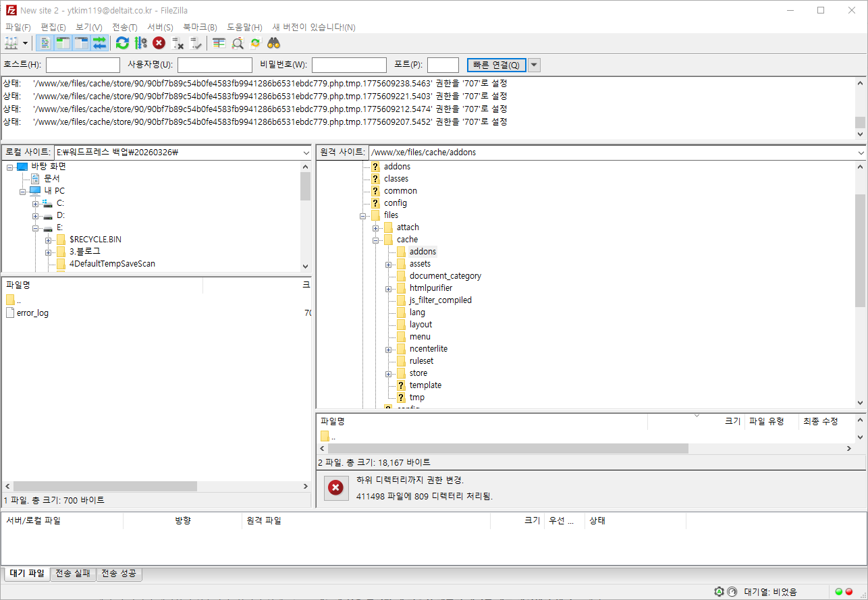Screen dimensions: 868x600
Task: Open the quick connect history dropdown
Action: coord(534,65)
